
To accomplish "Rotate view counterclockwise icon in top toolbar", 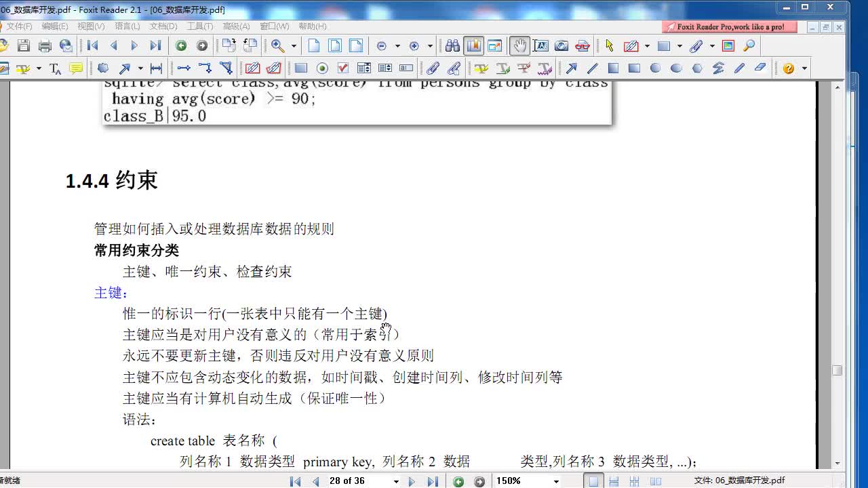I will tap(250, 46).
